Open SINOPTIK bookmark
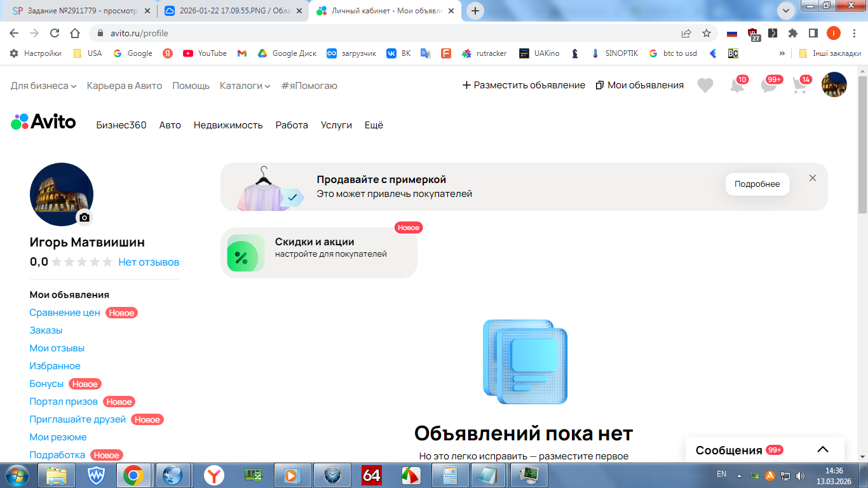868x488 pixels. (x=614, y=53)
